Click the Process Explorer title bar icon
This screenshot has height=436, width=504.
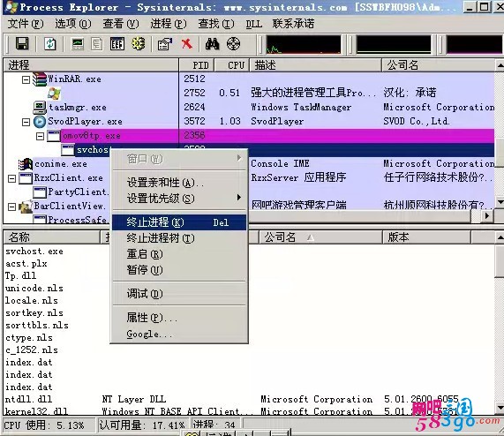11,7
